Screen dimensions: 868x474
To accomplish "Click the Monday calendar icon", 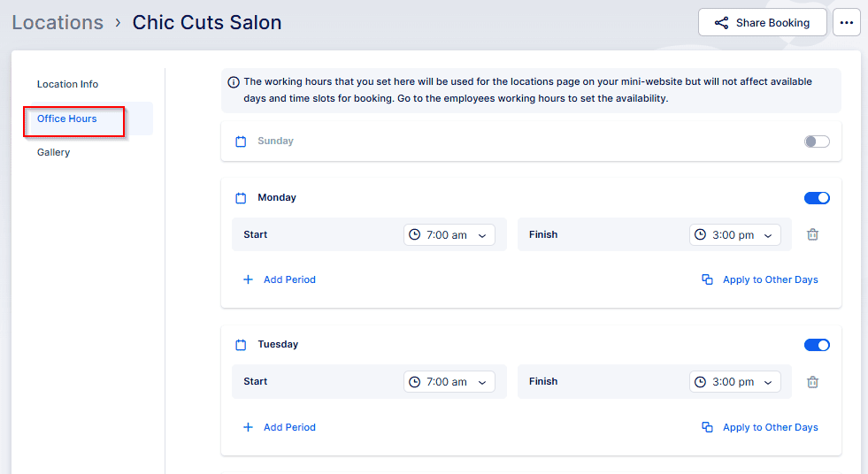I will [x=241, y=198].
